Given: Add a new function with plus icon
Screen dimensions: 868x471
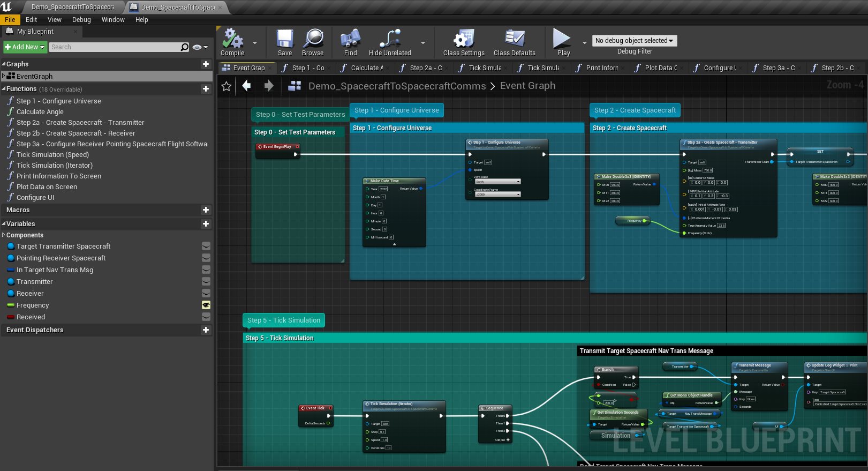Looking at the screenshot, I should point(206,88).
